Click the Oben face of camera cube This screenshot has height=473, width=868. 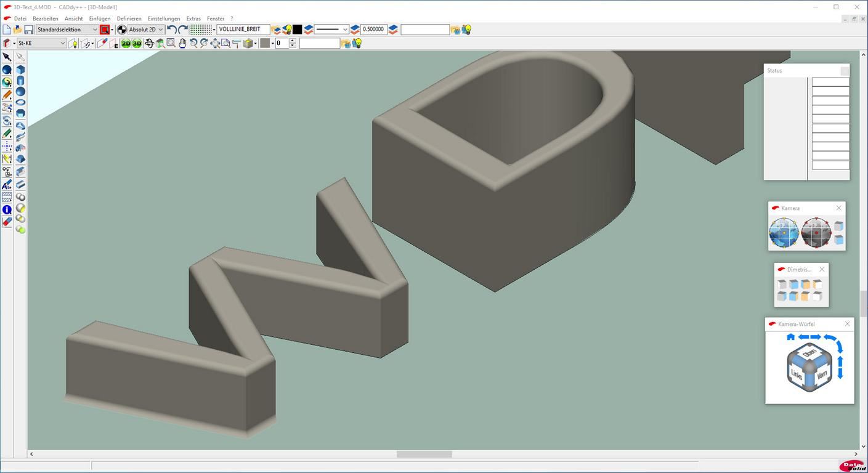[809, 353]
